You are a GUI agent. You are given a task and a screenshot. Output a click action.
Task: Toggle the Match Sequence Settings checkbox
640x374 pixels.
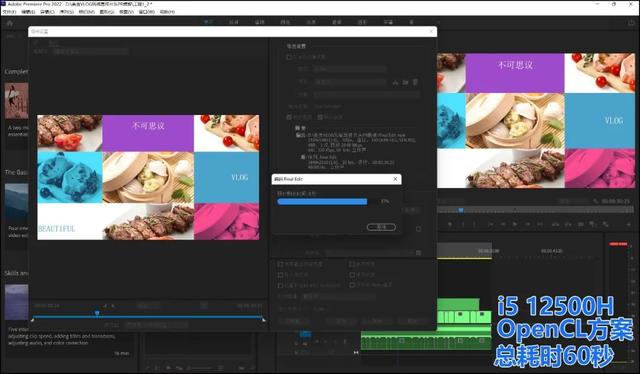tap(289, 57)
